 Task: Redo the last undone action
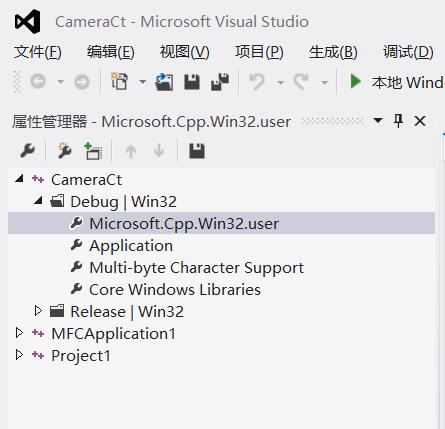pos(301,82)
